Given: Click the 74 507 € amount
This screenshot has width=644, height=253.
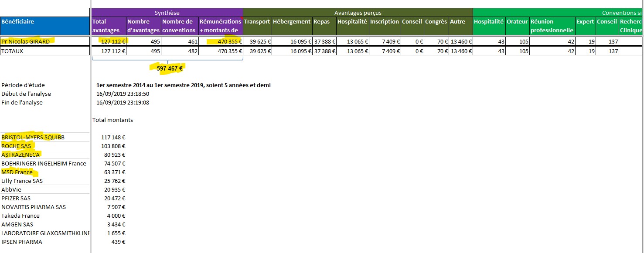Looking at the screenshot, I should coord(115,163).
